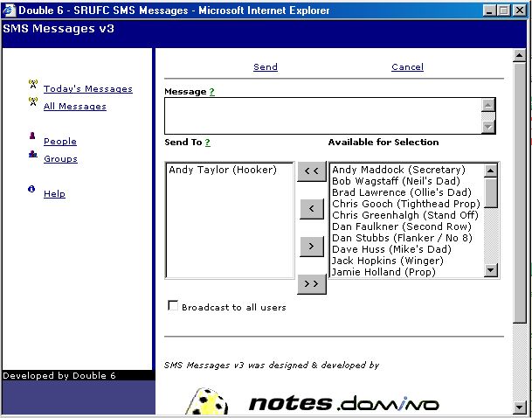532x418 pixels.
Task: Click the Cancel link
Action: 407,66
